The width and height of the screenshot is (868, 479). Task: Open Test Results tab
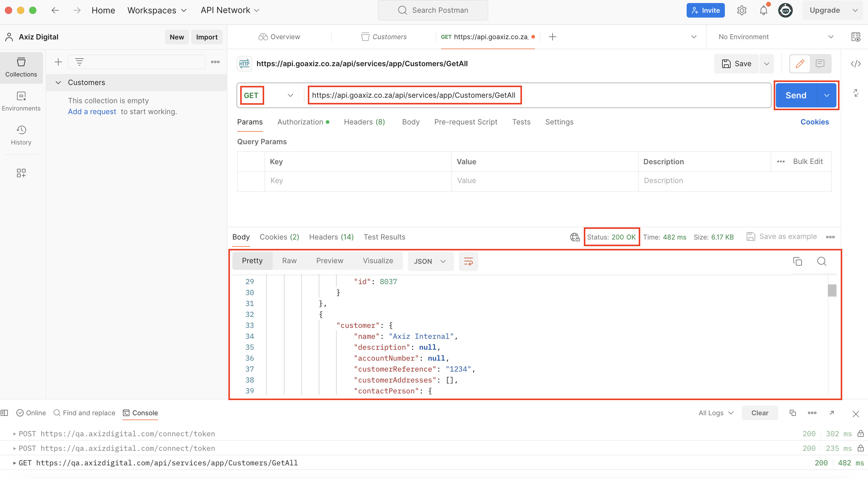point(385,237)
